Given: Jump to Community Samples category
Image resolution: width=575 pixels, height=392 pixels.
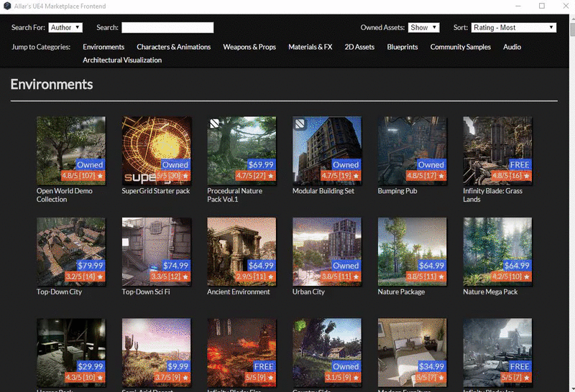Looking at the screenshot, I should (460, 47).
